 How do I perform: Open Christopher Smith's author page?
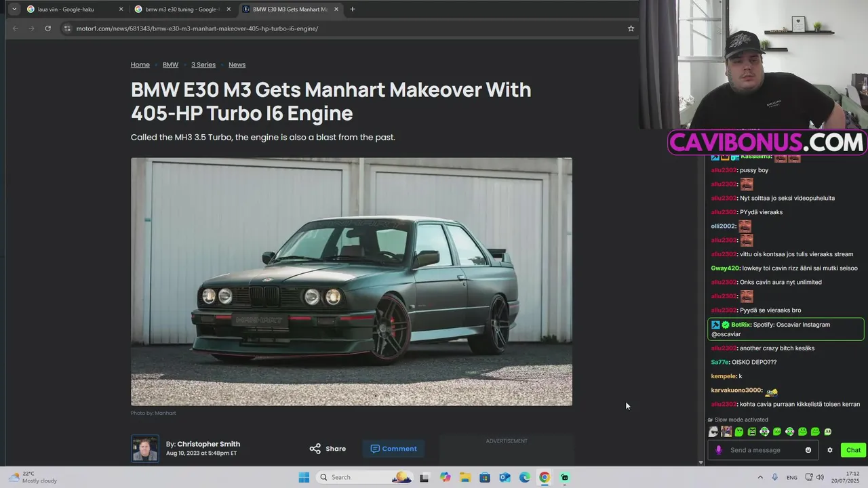208,444
